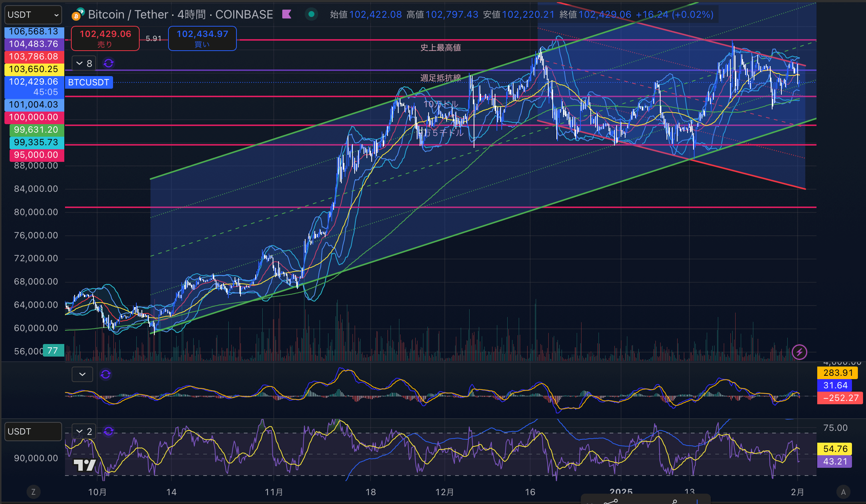Click the 5.91 spread value
866x504 pixels.
(x=154, y=38)
